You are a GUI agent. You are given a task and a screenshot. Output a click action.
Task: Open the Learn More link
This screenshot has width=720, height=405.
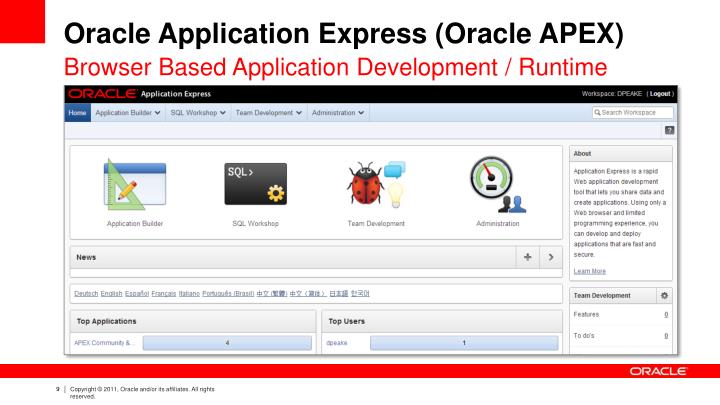pyautogui.click(x=590, y=271)
